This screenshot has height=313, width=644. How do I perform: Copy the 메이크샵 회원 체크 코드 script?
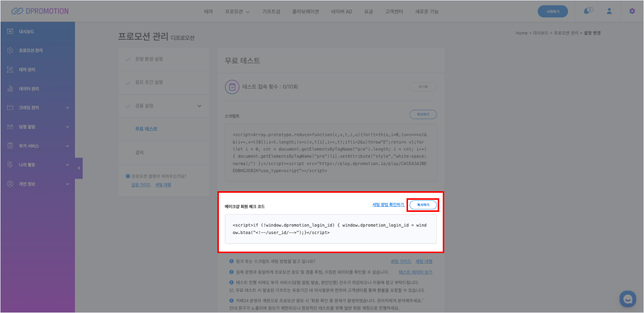click(423, 205)
